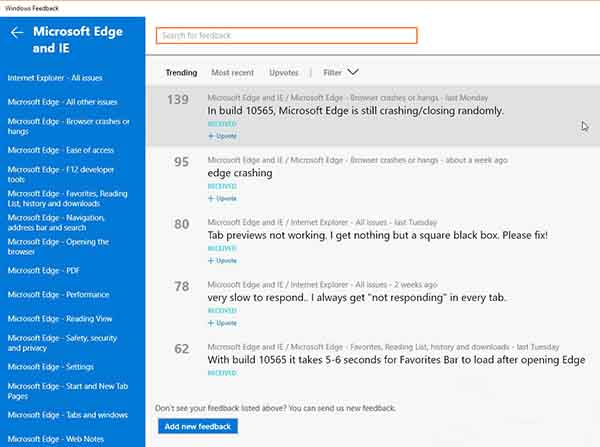Screen dimensions: 600x447
Task: Open the 'edge crashing' feedback item
Action: (x=240, y=173)
